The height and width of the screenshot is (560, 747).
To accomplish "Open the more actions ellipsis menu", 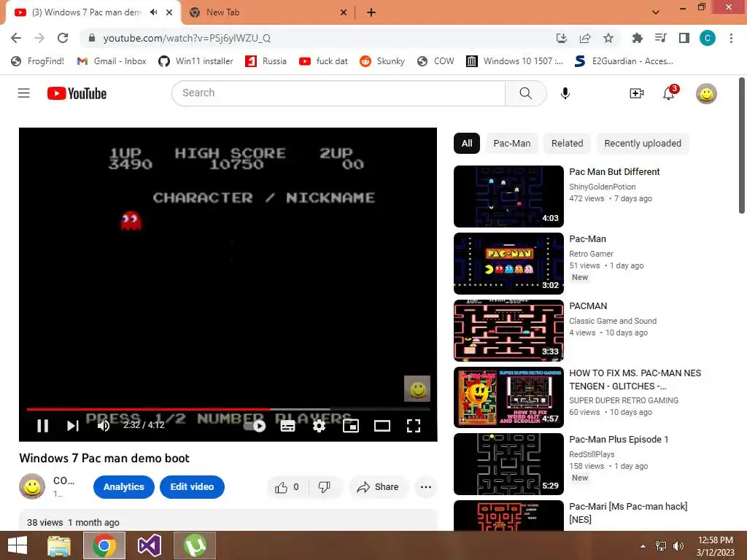I will point(426,486).
